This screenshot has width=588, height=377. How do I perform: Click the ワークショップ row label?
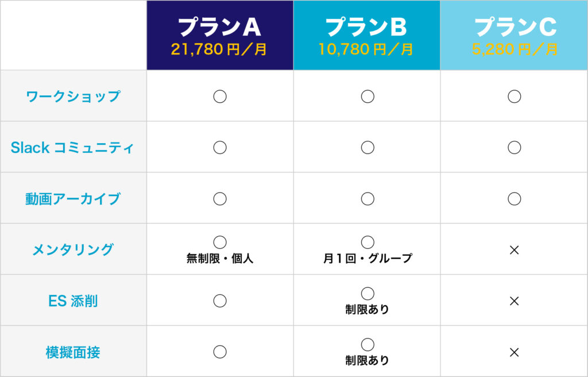(x=73, y=96)
